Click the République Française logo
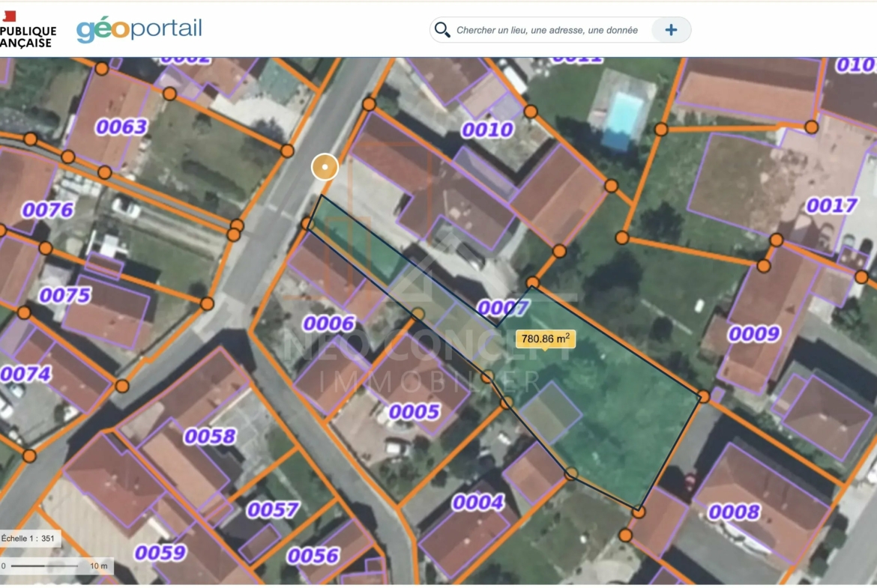The image size is (877, 588). 28,30
